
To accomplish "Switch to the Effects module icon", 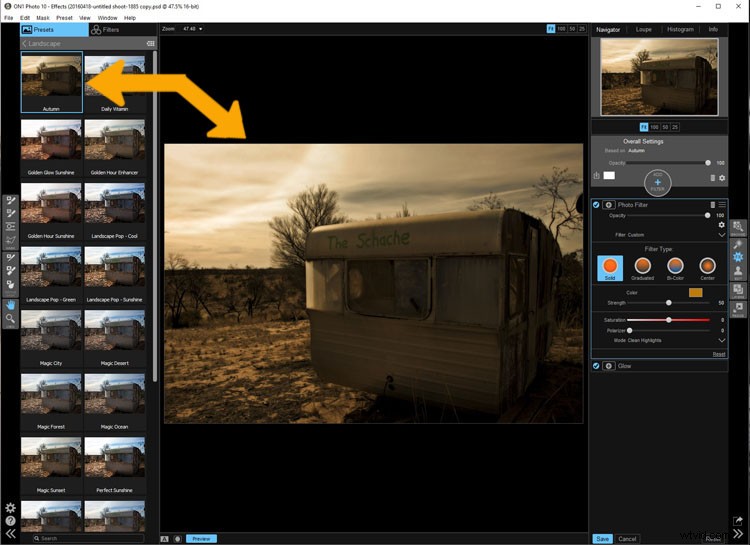I will click(x=738, y=257).
